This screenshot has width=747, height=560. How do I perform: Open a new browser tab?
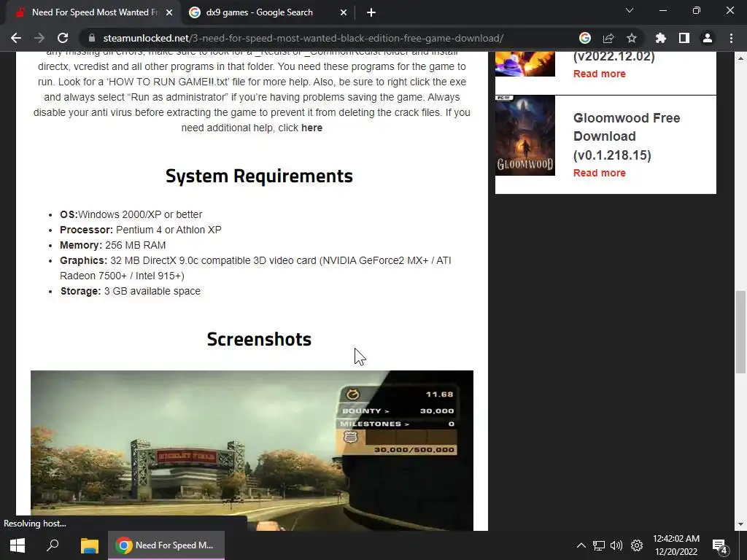371,12
